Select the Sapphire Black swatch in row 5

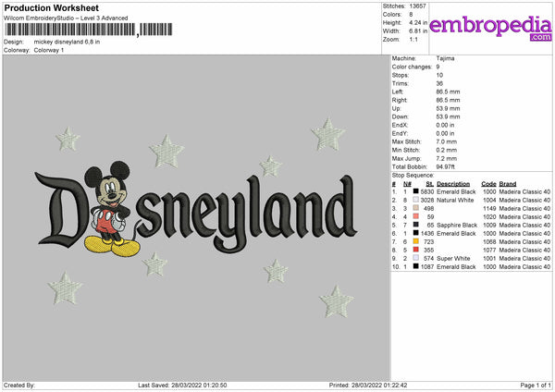[x=416, y=225]
